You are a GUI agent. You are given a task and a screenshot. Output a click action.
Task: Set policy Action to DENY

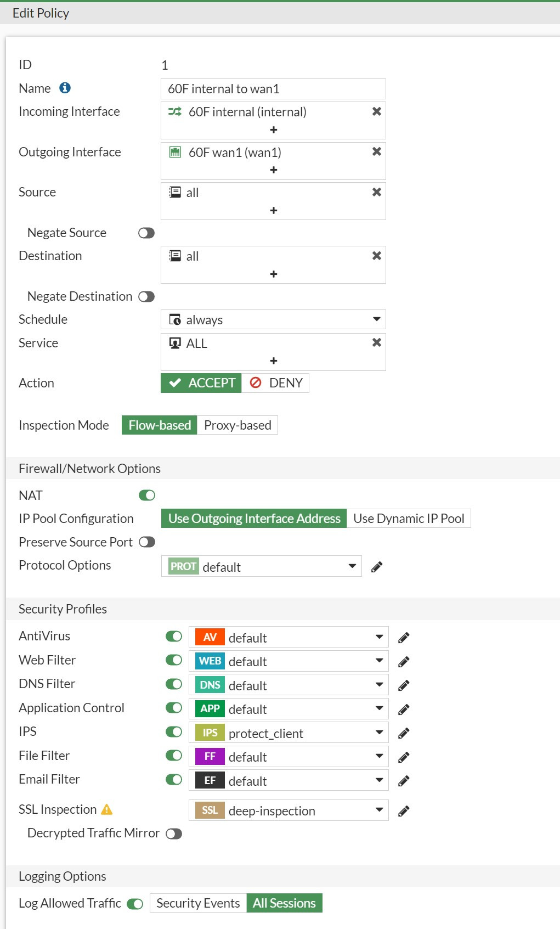tap(276, 383)
